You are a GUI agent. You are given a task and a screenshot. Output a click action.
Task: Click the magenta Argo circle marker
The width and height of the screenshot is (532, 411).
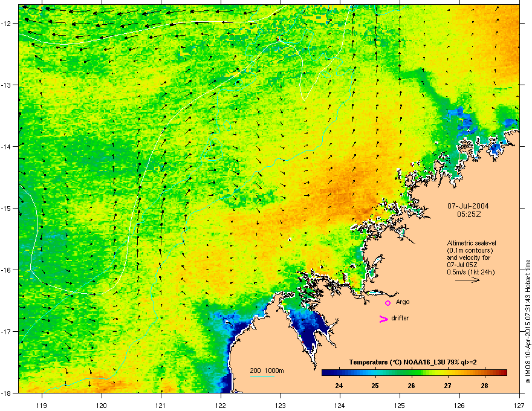388,303
